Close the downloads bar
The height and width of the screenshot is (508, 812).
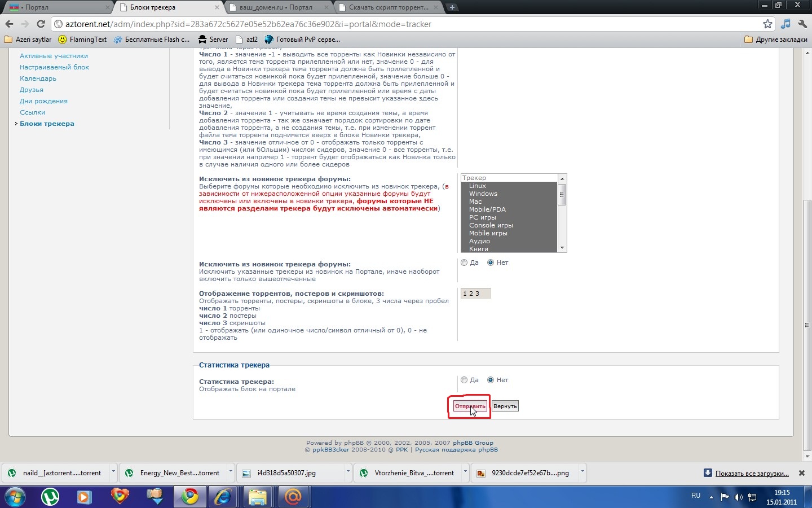pos(802,473)
